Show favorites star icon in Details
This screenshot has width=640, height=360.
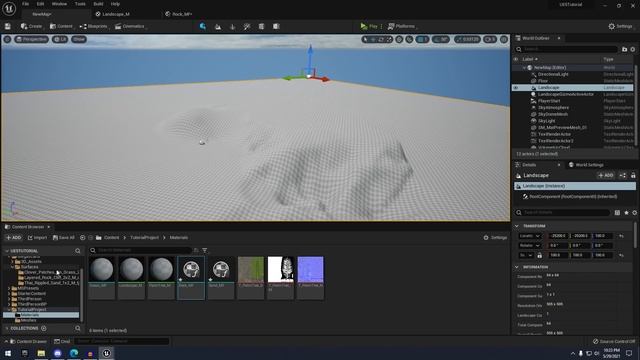tap(626, 212)
